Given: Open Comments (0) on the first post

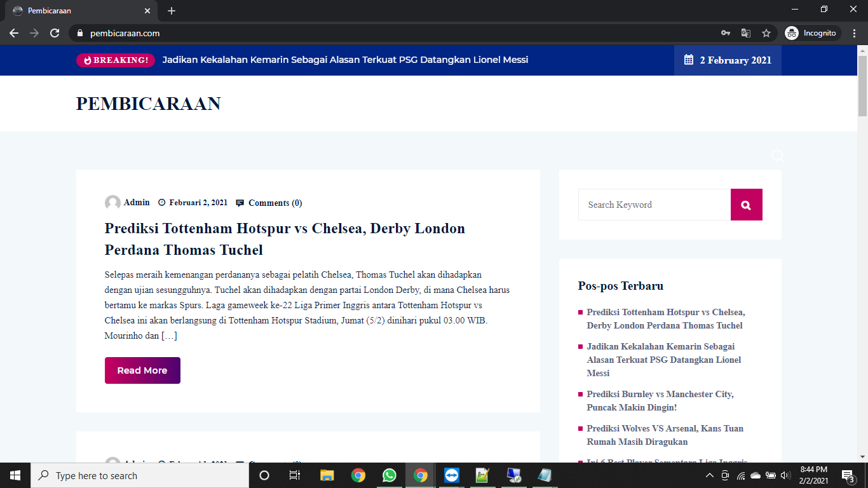Looking at the screenshot, I should tap(275, 203).
